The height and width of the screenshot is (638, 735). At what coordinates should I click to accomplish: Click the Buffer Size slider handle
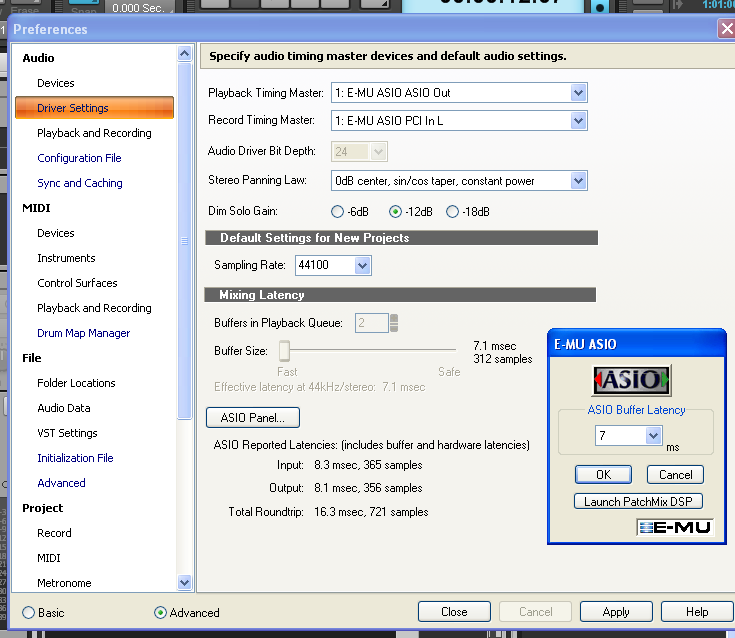click(x=284, y=350)
